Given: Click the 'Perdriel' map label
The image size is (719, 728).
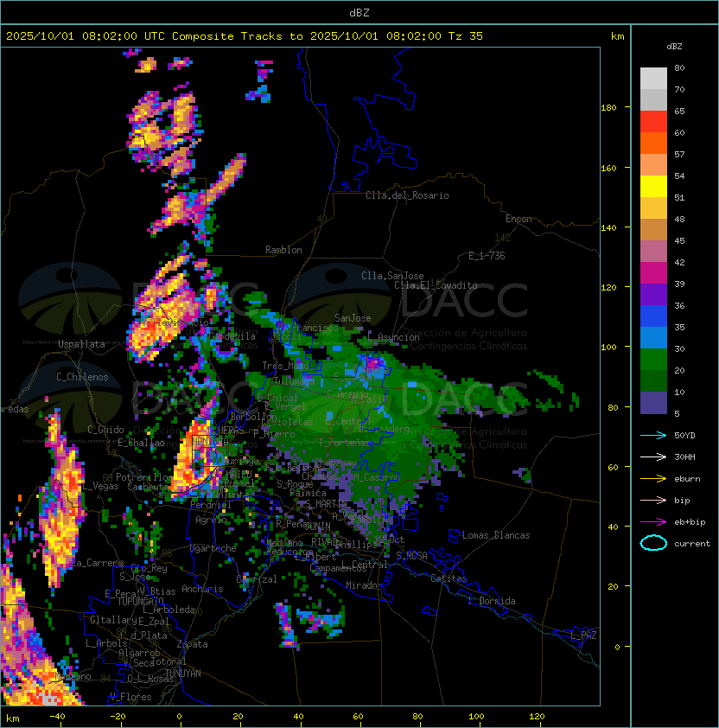Looking at the screenshot, I should pos(211,505).
